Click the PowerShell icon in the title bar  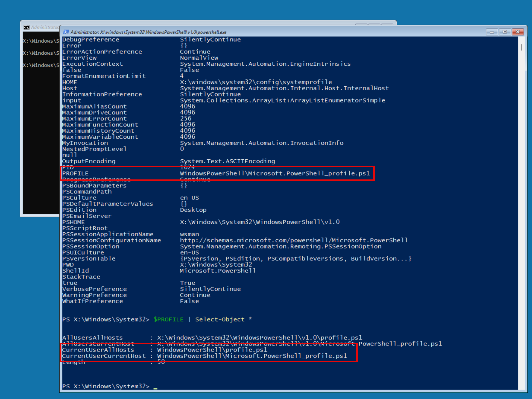click(66, 32)
